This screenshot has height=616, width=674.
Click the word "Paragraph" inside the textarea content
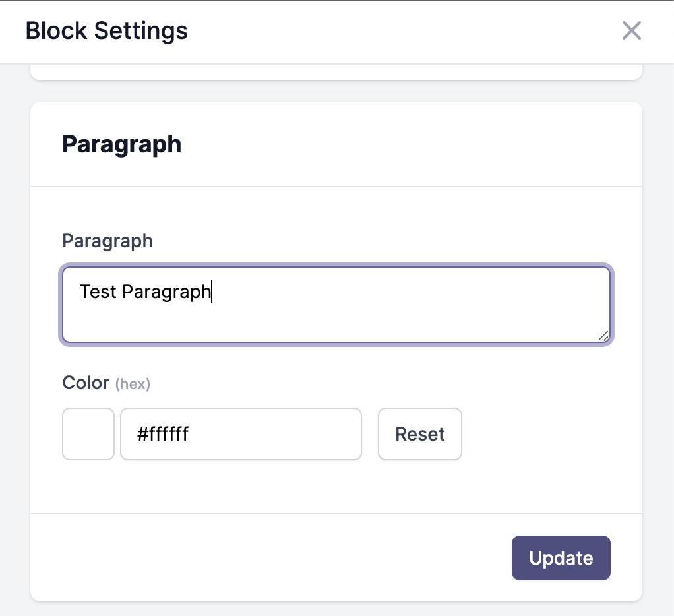[x=167, y=292]
